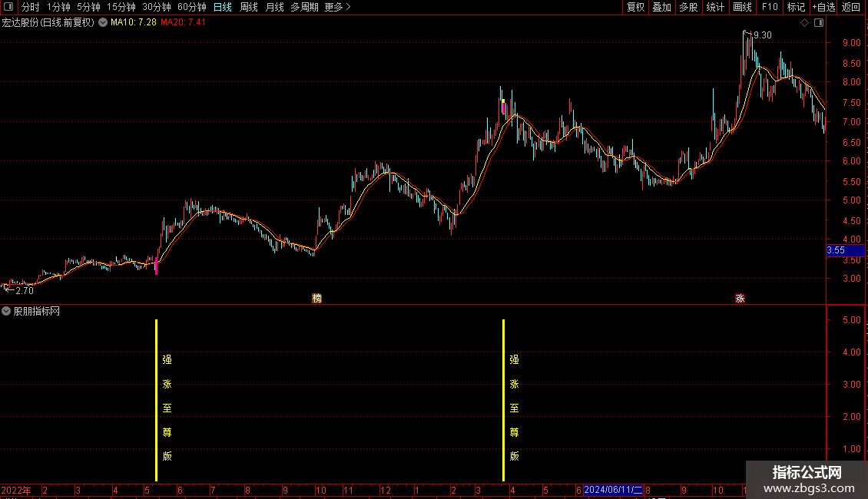The image size is (868, 499).
Task: Click the 叠加 overlay button
Action: coord(661,7)
